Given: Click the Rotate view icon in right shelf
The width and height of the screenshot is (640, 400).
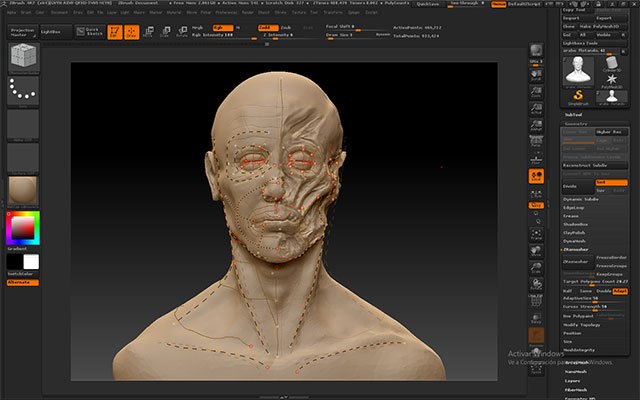Looking at the screenshot, I should 536,284.
